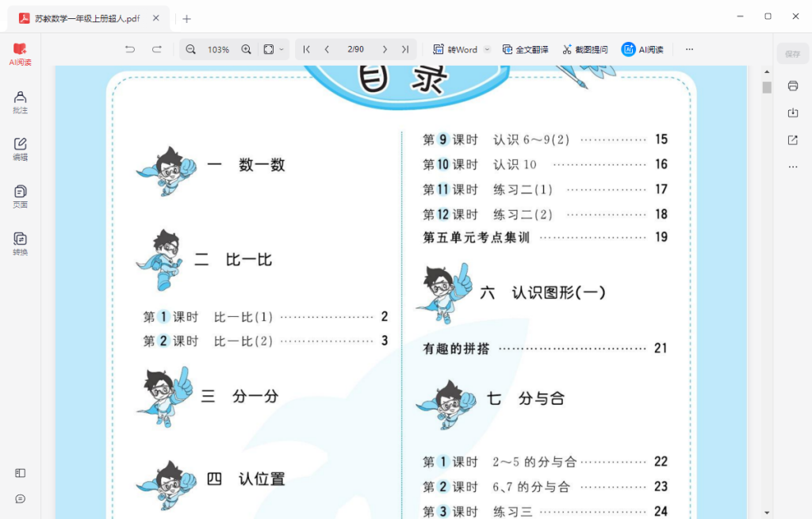Click the page number input field
Viewport: 812px width, 519px height.
click(x=355, y=49)
